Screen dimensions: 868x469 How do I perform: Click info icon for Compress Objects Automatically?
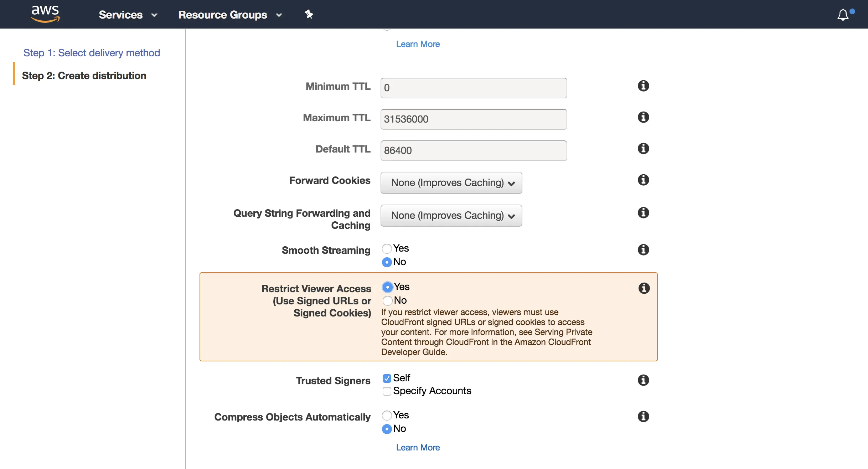click(x=643, y=417)
